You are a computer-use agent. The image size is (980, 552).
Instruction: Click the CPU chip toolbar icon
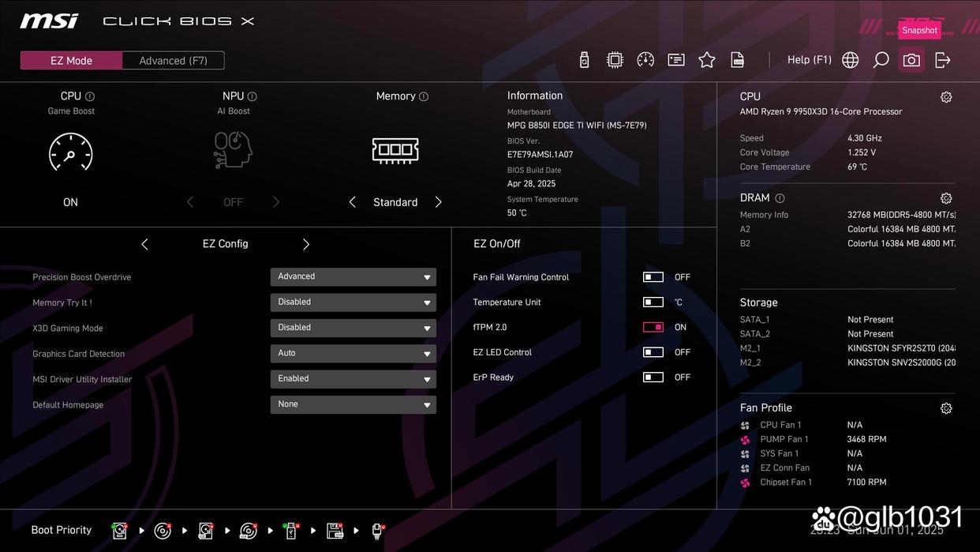(615, 60)
